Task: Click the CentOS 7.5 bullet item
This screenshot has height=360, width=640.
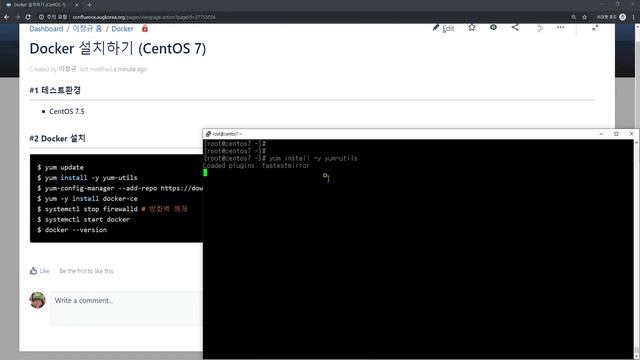Action: [x=67, y=111]
